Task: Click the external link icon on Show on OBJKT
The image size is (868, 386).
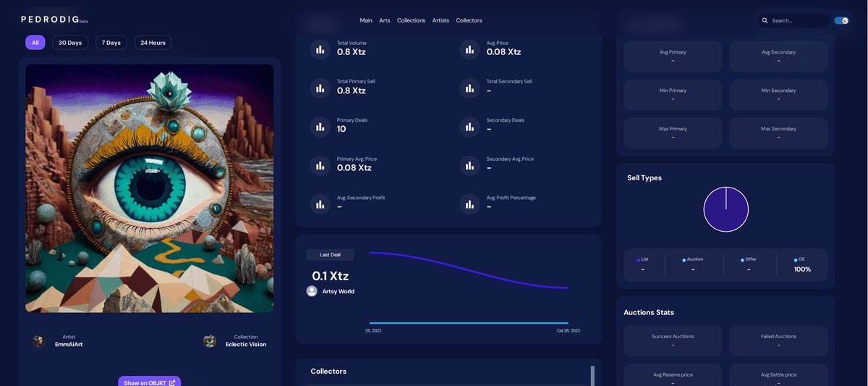Action: point(172,383)
